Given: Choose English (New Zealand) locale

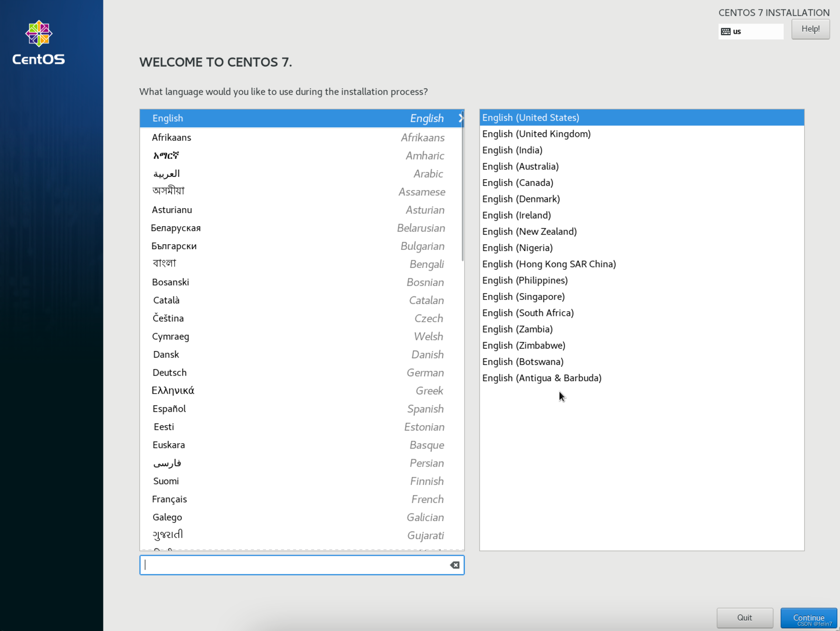Looking at the screenshot, I should (642, 232).
